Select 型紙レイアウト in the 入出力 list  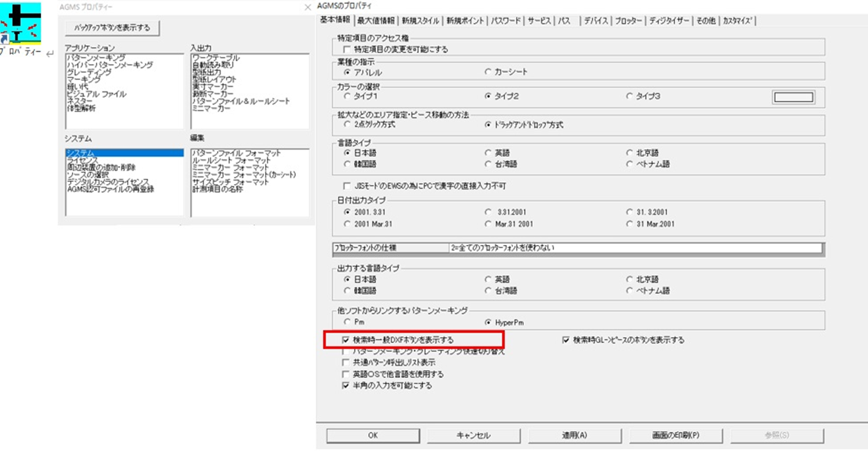(214, 80)
